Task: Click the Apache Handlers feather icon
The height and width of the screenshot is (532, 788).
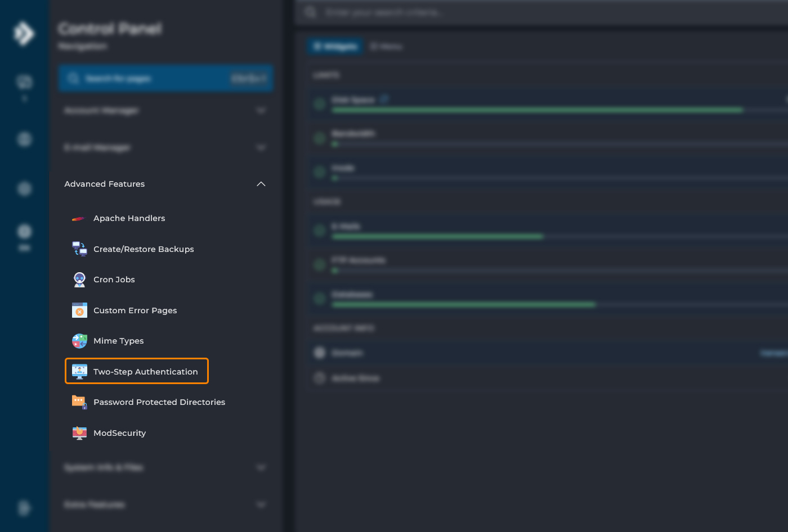Action: pyautogui.click(x=78, y=219)
